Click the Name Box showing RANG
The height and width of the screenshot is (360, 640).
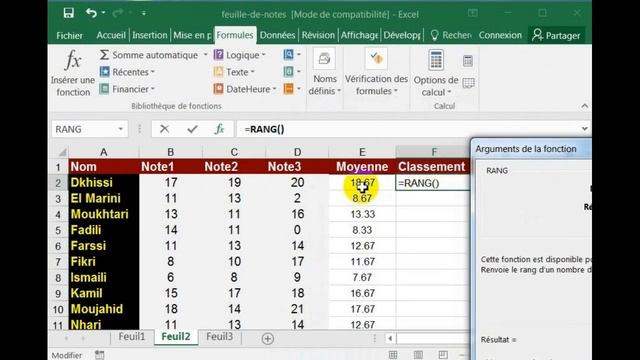pyautogui.click(x=84, y=129)
